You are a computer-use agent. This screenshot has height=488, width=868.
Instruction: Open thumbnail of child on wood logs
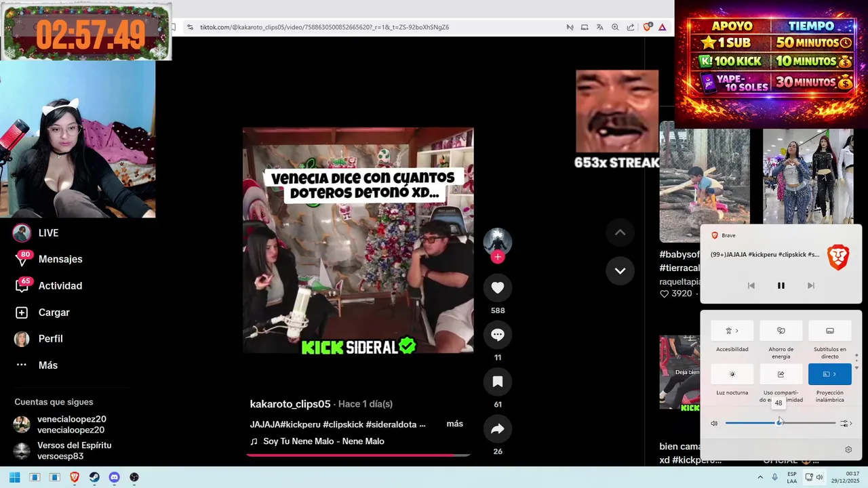(705, 182)
